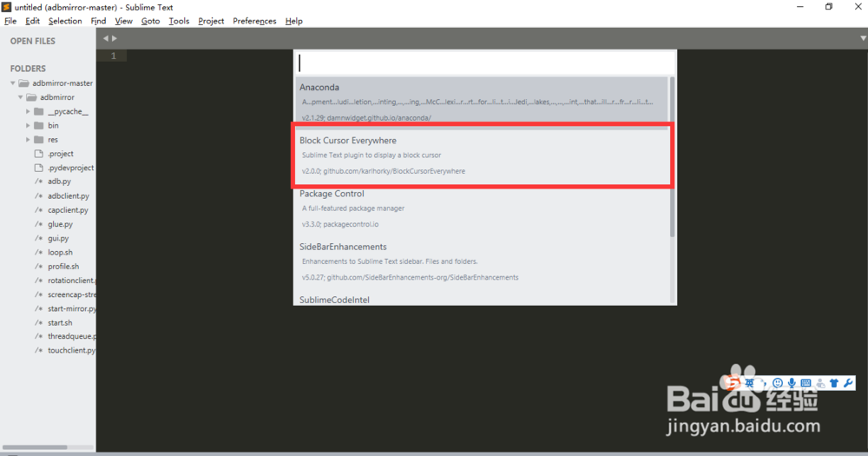
Task: Activate microphone voice input in IME bar
Action: [792, 383]
